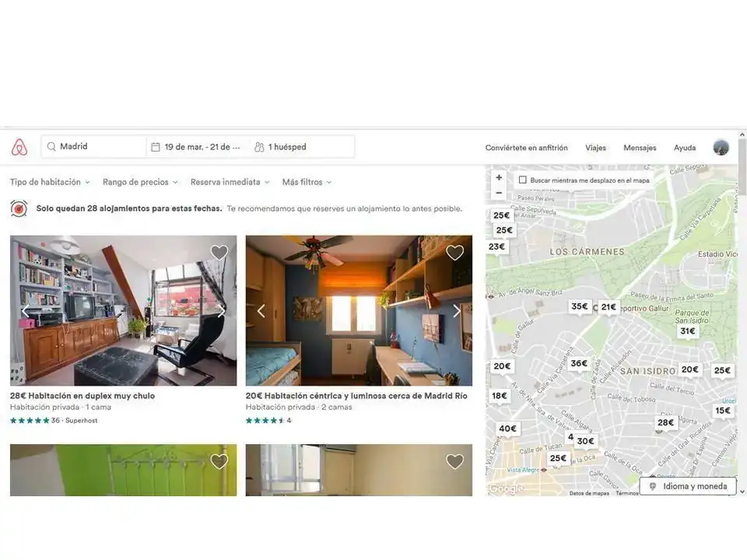
Task: Click Conviértete en anfitrión link
Action: coord(526,148)
